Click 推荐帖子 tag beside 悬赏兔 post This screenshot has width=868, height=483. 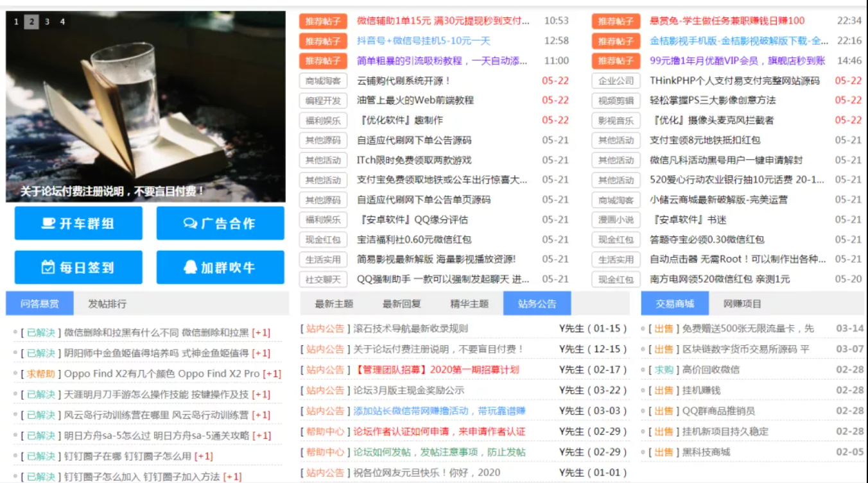tap(616, 21)
